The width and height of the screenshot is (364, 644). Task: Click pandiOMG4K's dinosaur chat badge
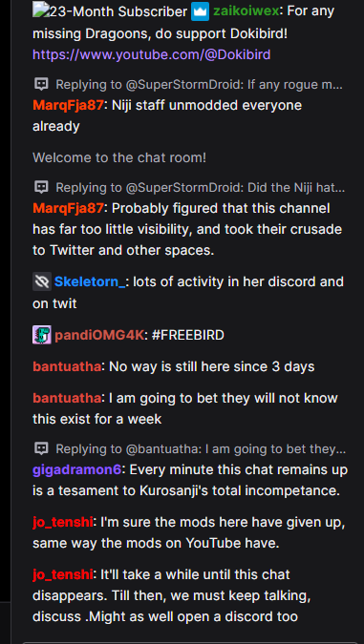(42, 335)
